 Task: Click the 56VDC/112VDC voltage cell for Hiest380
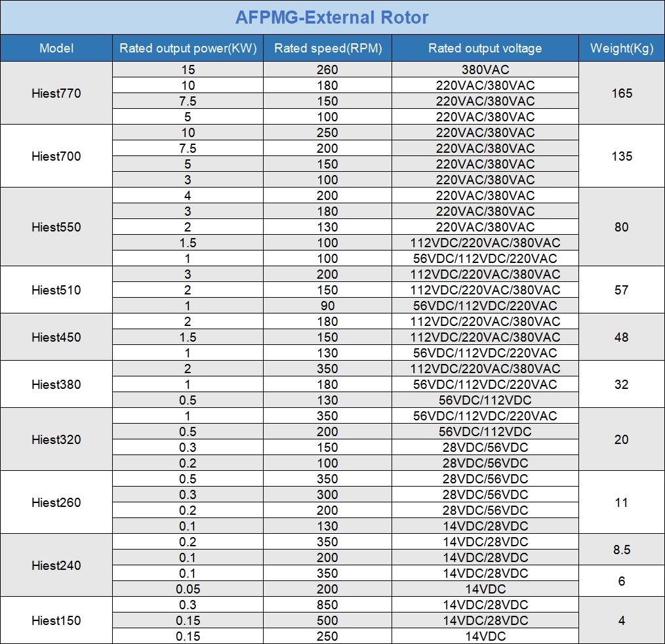[484, 399]
